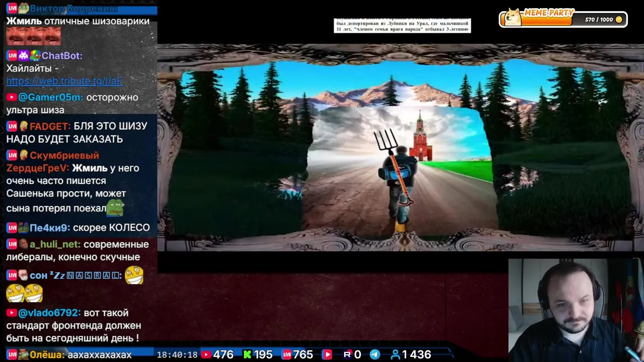
Task: Click the Doge icon in Meme Party bar
Action: (x=513, y=18)
